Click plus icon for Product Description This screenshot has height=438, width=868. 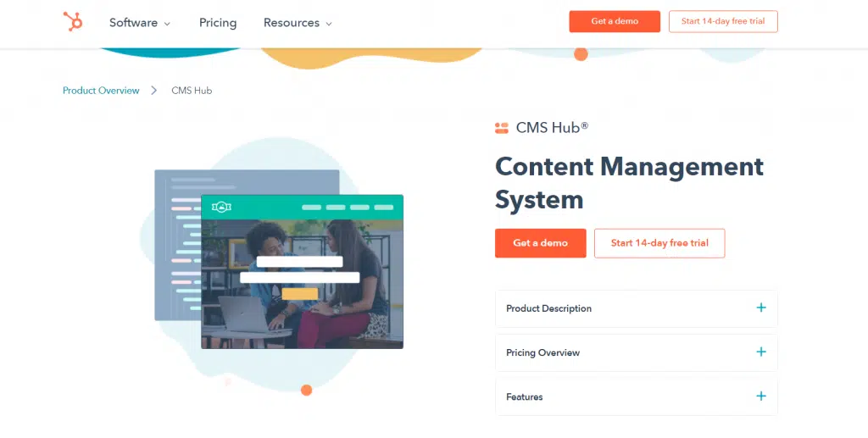[x=761, y=308]
